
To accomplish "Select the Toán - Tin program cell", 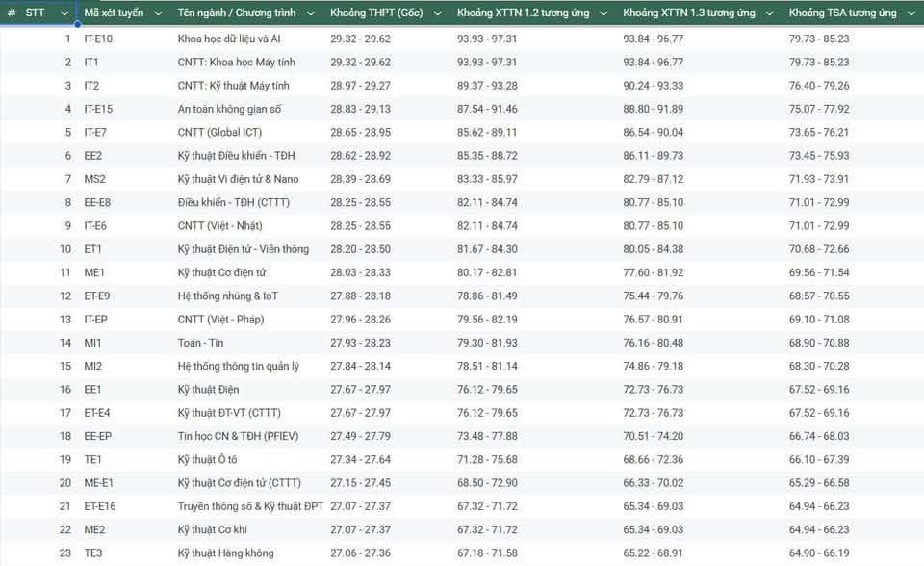I will [200, 343].
